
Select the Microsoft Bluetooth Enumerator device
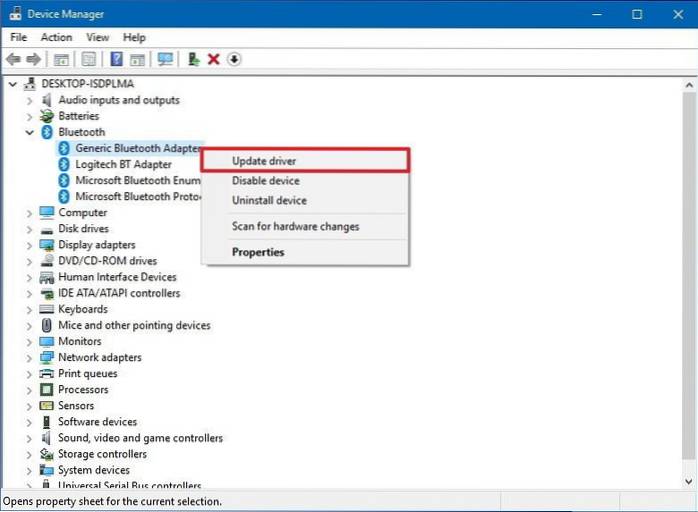click(136, 180)
